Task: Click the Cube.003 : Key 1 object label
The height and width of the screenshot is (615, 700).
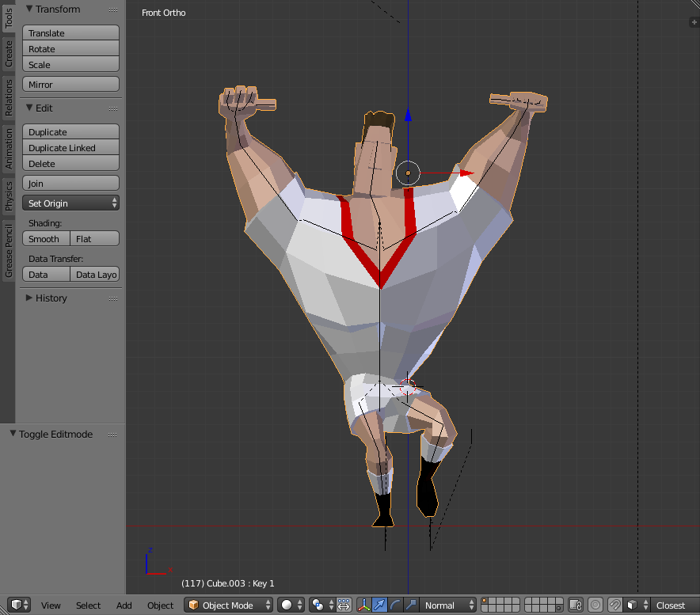Action: [x=228, y=583]
